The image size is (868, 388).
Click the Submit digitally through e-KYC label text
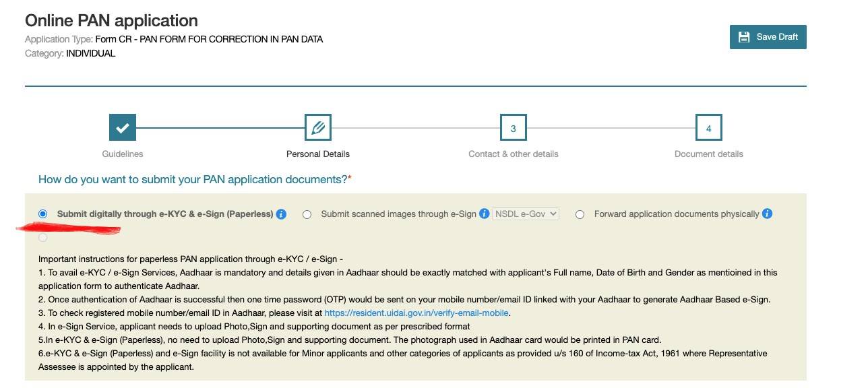[x=165, y=214]
